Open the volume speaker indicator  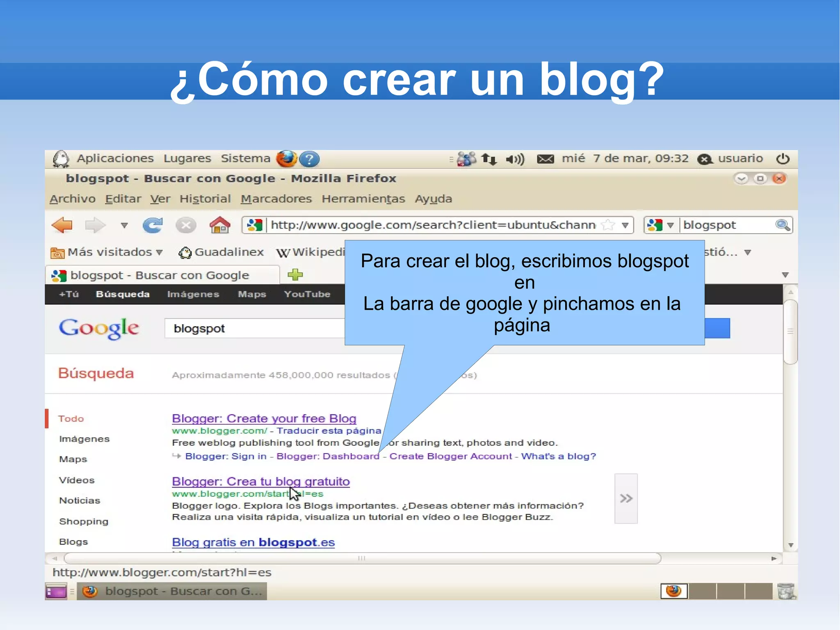(x=515, y=159)
